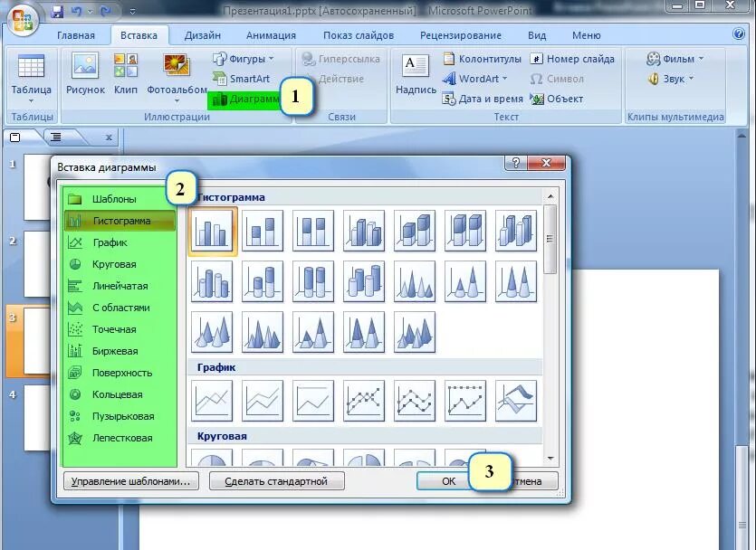
Task: Click the ОК button
Action: coord(445,480)
